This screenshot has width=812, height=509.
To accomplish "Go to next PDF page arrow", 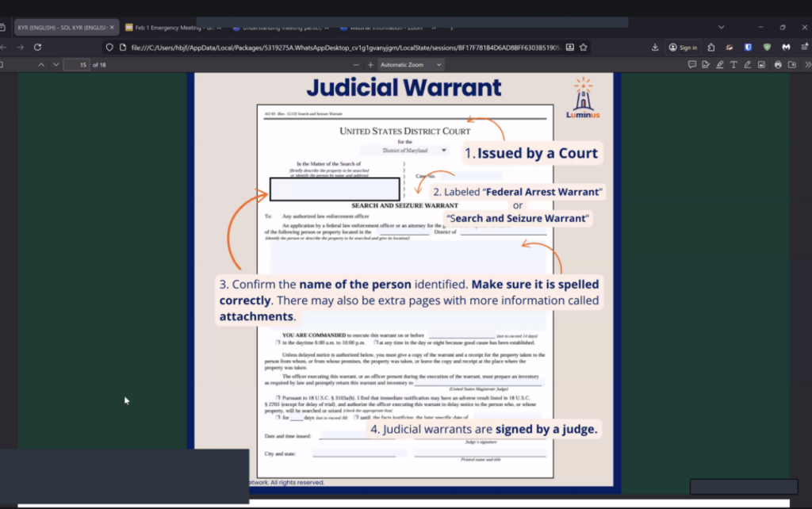I will click(x=53, y=64).
